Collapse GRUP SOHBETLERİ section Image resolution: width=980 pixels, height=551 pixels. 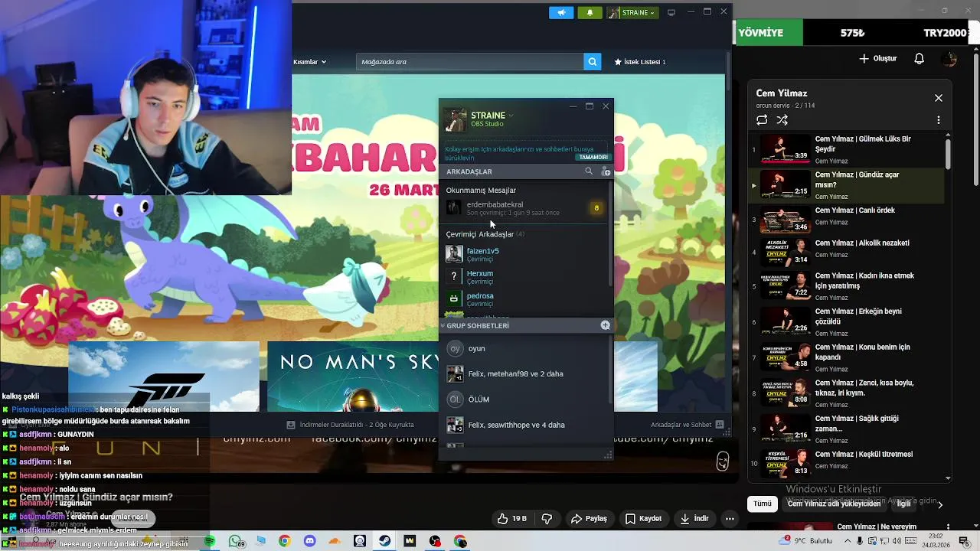(443, 325)
